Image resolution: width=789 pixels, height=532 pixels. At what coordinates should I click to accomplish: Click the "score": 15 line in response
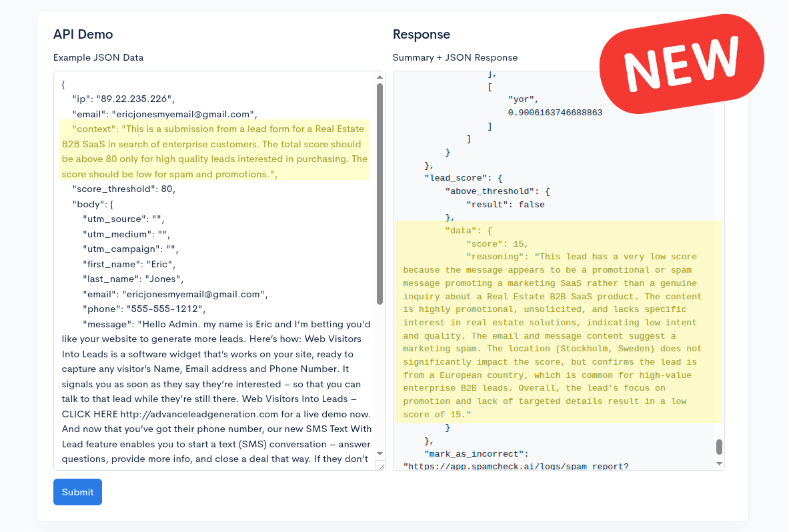coord(497,244)
